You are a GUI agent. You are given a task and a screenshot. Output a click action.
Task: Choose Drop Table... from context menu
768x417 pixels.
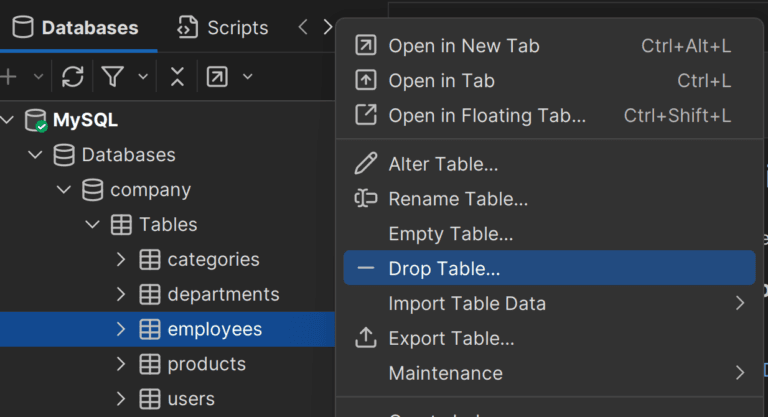[x=549, y=268]
